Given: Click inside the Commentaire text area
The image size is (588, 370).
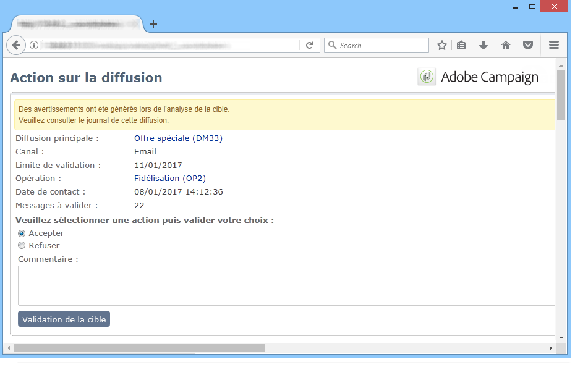Looking at the screenshot, I should point(284,285).
